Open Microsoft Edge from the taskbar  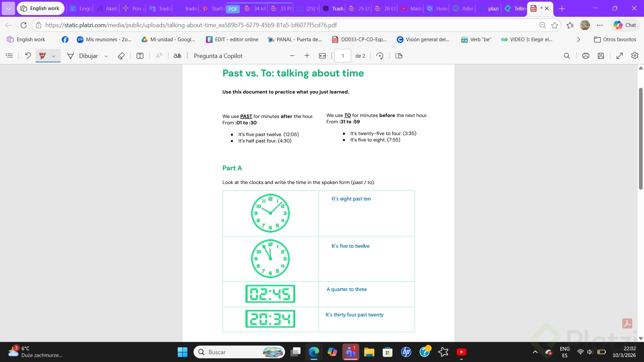[x=314, y=352]
